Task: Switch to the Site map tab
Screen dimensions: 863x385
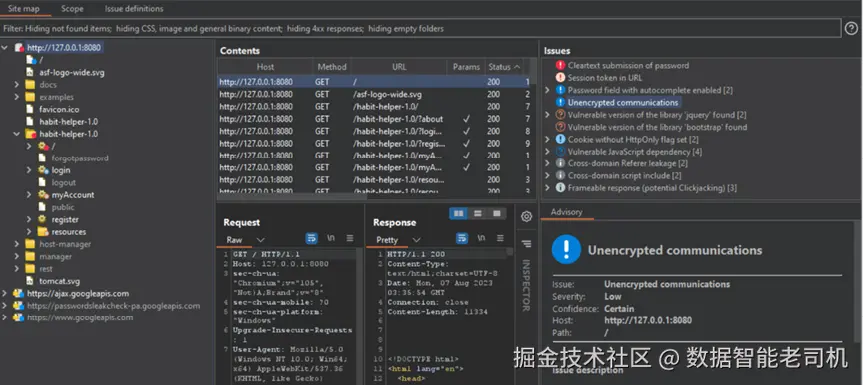Action: pos(25,9)
